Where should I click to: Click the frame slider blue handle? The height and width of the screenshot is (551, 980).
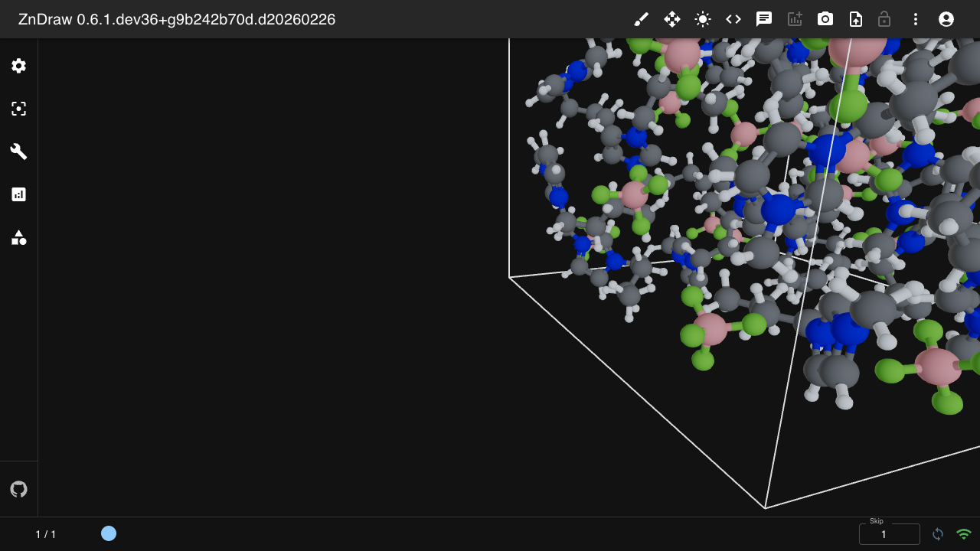(109, 533)
